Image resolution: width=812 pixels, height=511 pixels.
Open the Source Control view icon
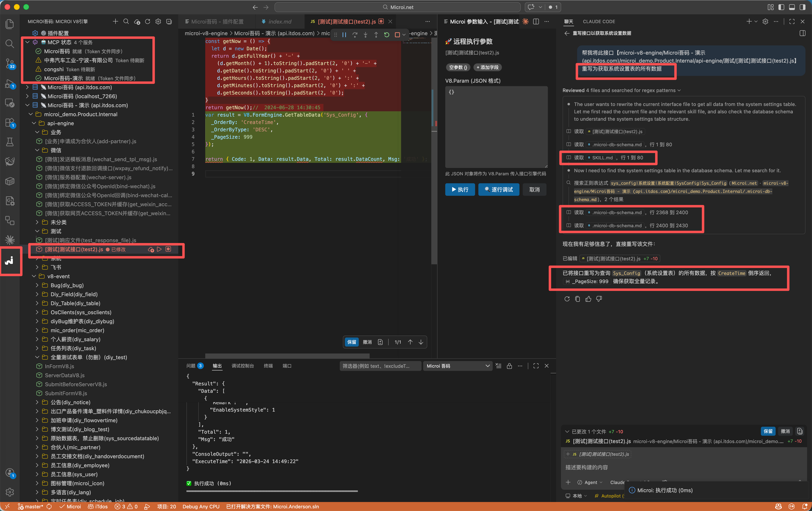pyautogui.click(x=10, y=63)
